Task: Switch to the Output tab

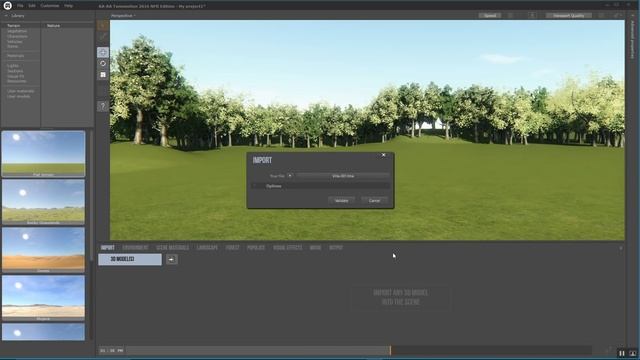Action: pos(336,248)
